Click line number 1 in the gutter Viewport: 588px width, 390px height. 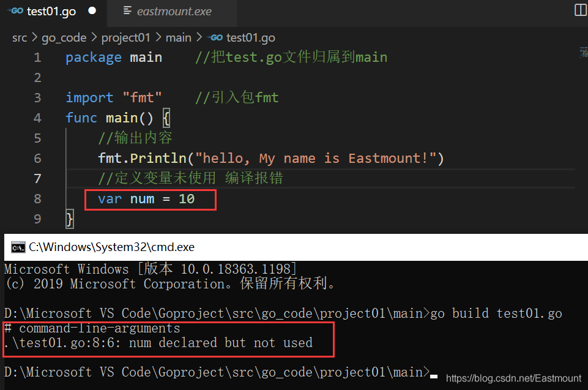pyautogui.click(x=37, y=58)
